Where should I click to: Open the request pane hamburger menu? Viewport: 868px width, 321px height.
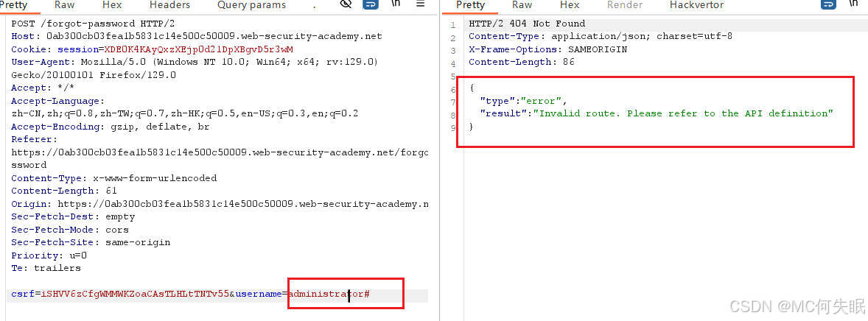click(x=420, y=4)
